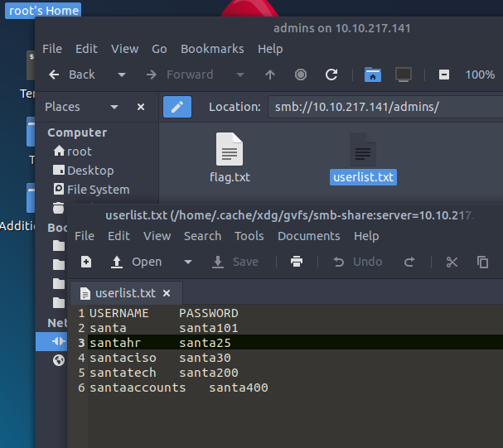Image resolution: width=503 pixels, height=448 pixels.
Task: Click the Open button in editor
Action: (137, 262)
